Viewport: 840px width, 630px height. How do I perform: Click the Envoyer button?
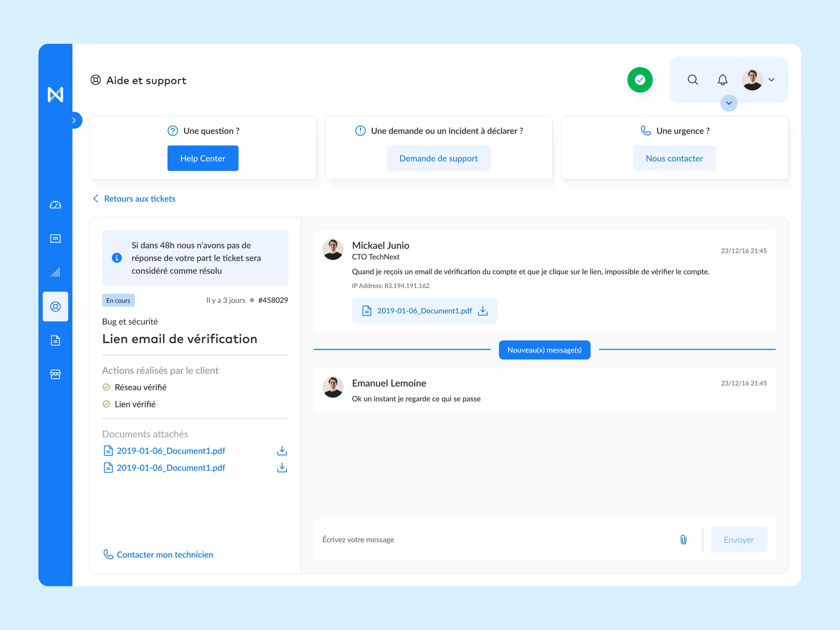pyautogui.click(x=739, y=540)
